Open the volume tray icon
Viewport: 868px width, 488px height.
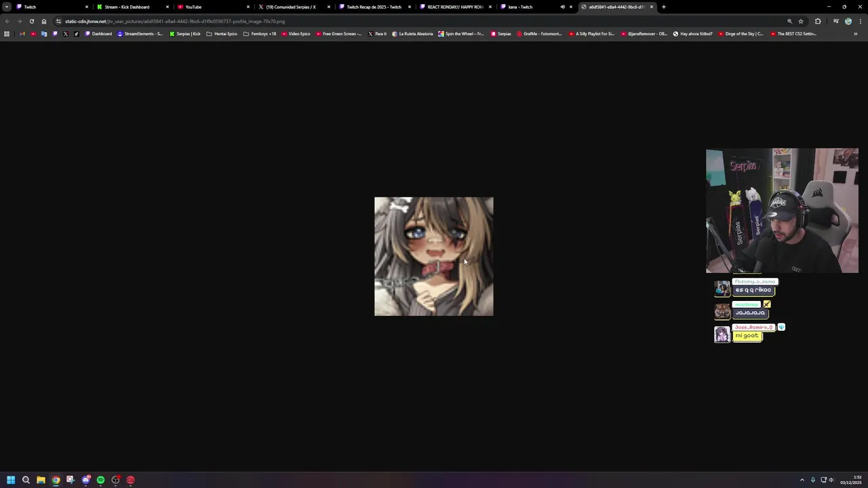pos(831,480)
